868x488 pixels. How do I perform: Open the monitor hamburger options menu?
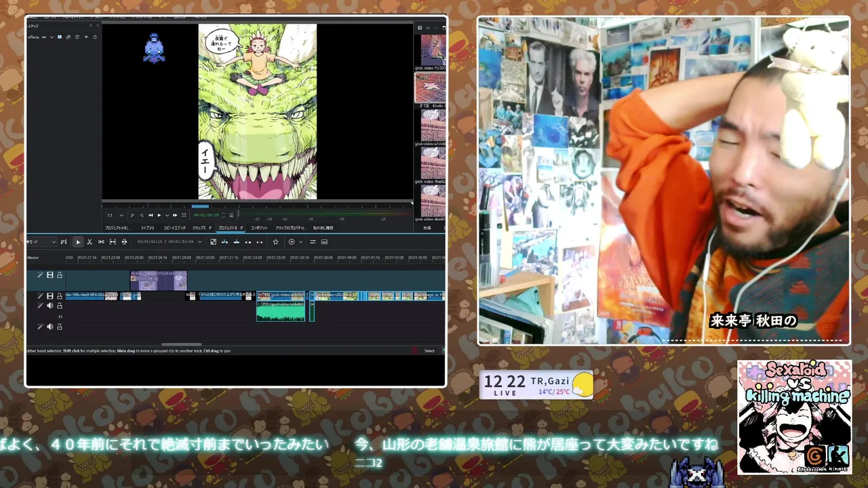point(231,215)
